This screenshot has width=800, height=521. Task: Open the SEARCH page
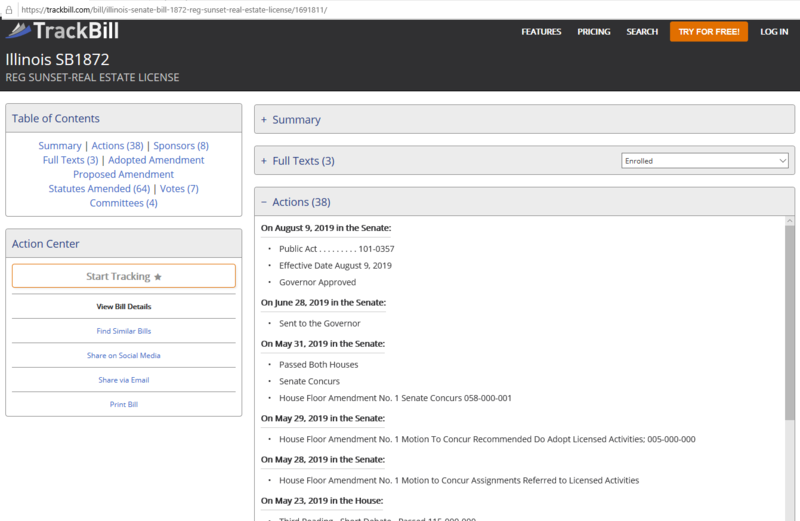(642, 32)
